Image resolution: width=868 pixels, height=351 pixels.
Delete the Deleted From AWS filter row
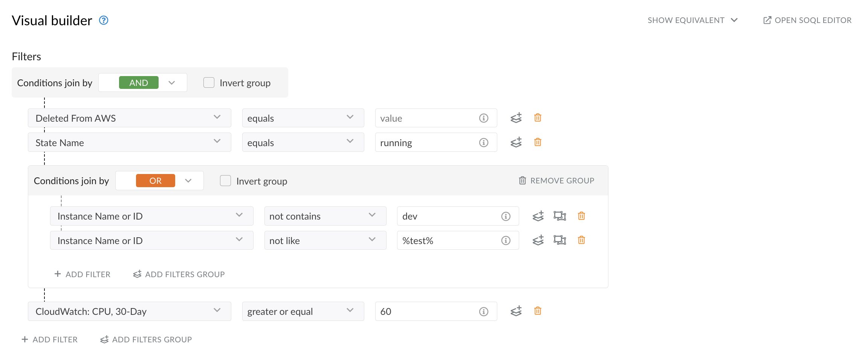(x=538, y=118)
